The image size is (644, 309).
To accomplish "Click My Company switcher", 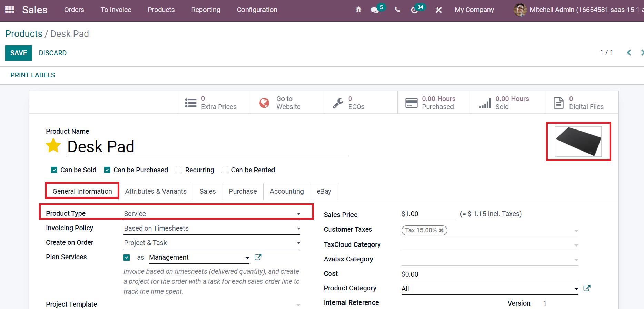I will coord(474,10).
